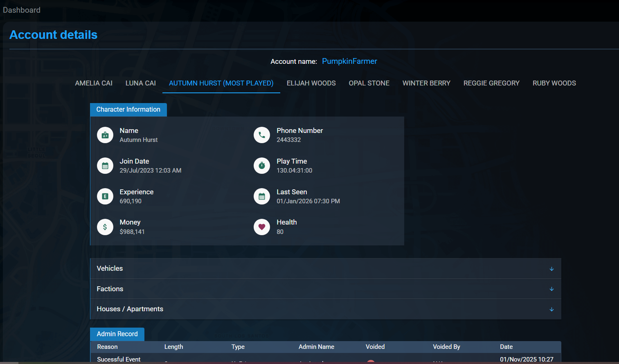Switch to the Opal Stone tab
This screenshot has height=364, width=619.
pyautogui.click(x=369, y=83)
